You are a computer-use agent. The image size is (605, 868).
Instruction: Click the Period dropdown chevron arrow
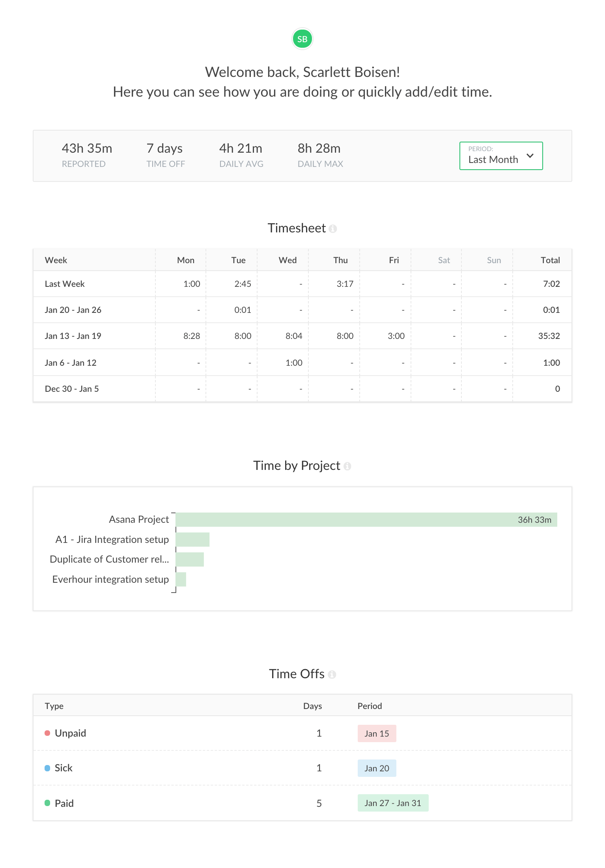point(530,156)
